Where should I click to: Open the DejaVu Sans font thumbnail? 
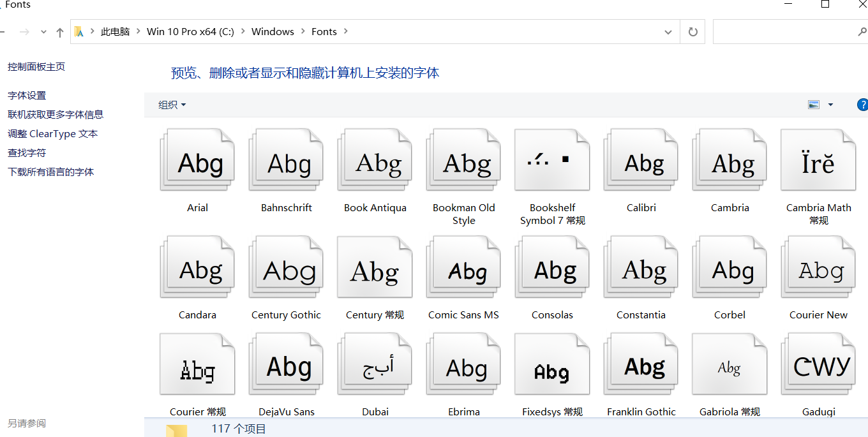286,364
